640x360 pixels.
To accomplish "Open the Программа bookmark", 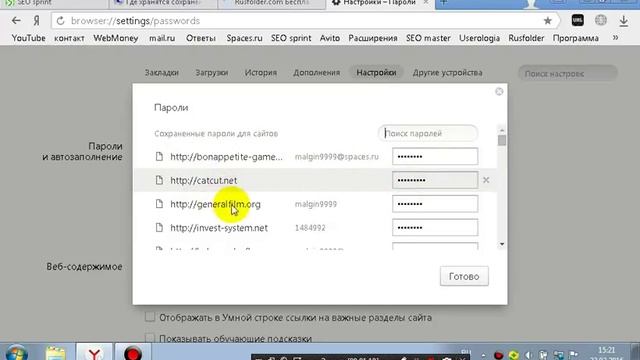I will click(x=576, y=38).
